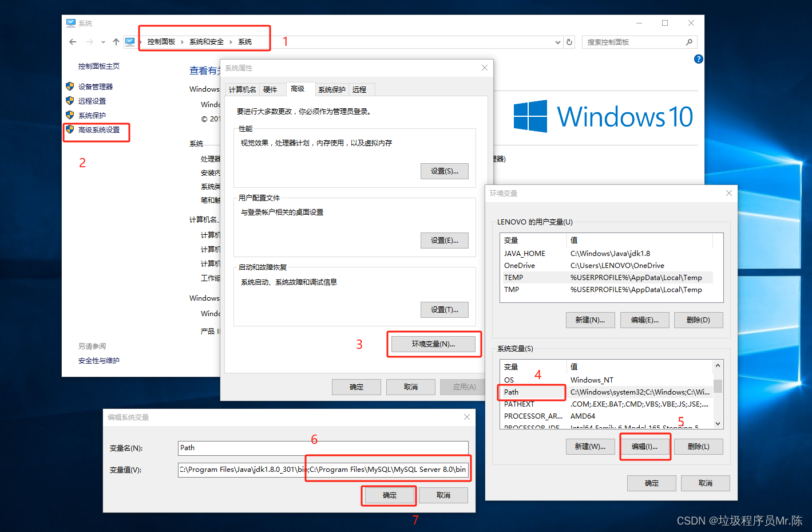Click 系统和安全 in the address breadcrumb
The height and width of the screenshot is (532, 812).
point(207,42)
